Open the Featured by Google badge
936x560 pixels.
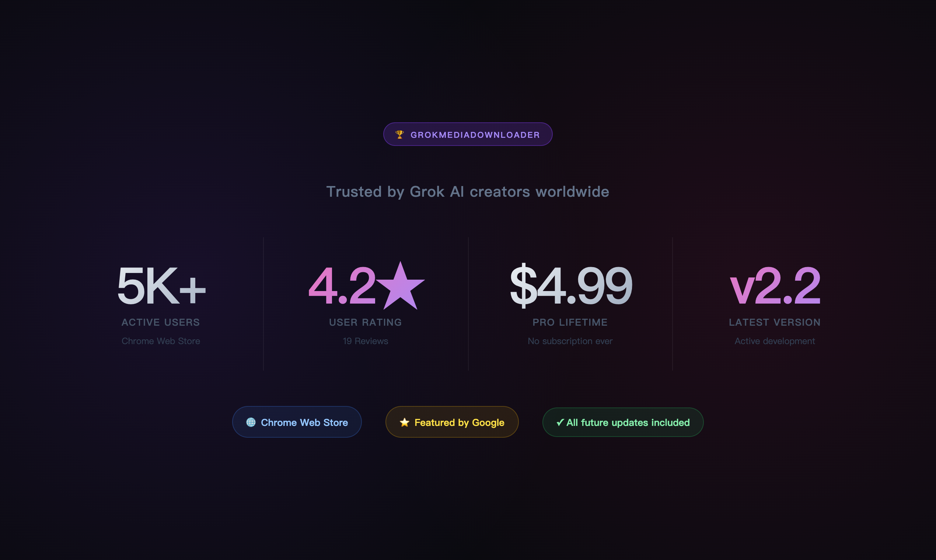[452, 422]
